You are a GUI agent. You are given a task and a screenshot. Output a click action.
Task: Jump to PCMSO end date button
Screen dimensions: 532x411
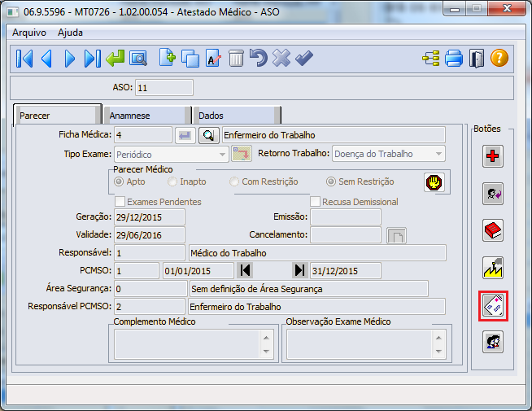300,270
